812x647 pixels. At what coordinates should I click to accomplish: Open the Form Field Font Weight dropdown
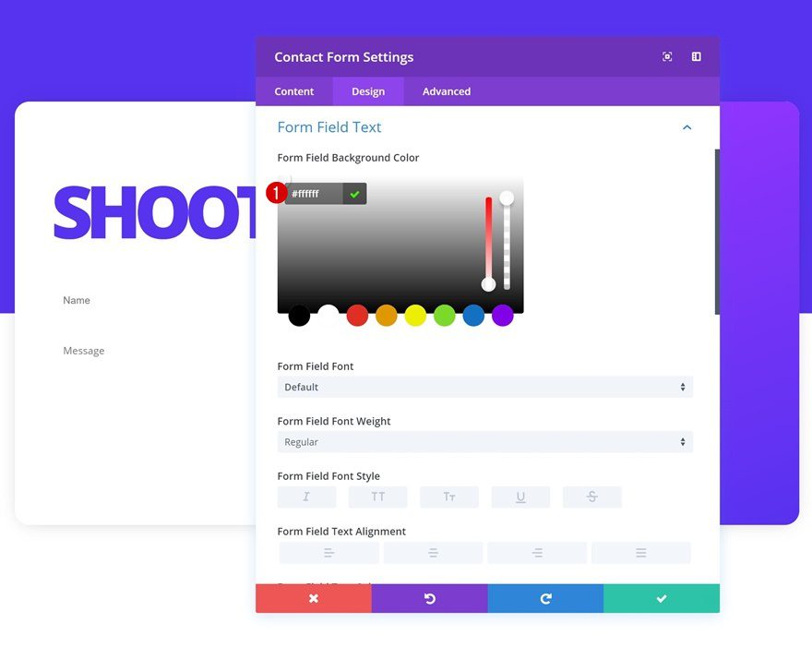485,441
